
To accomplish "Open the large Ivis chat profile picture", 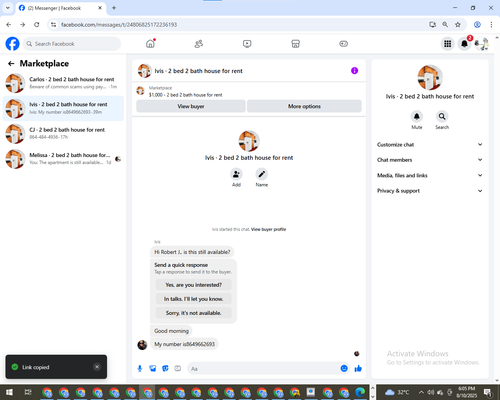I will click(249, 141).
